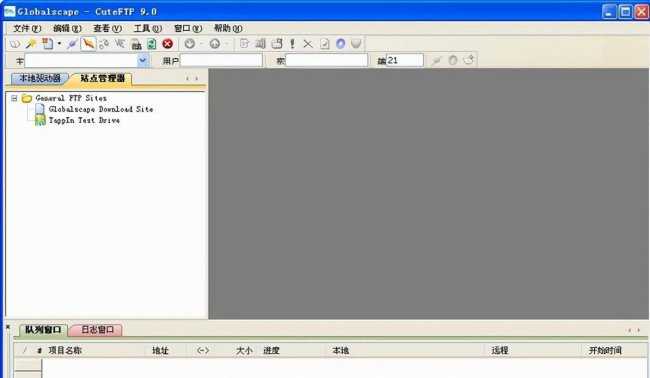Click the red Stop transfer icon

tap(167, 44)
